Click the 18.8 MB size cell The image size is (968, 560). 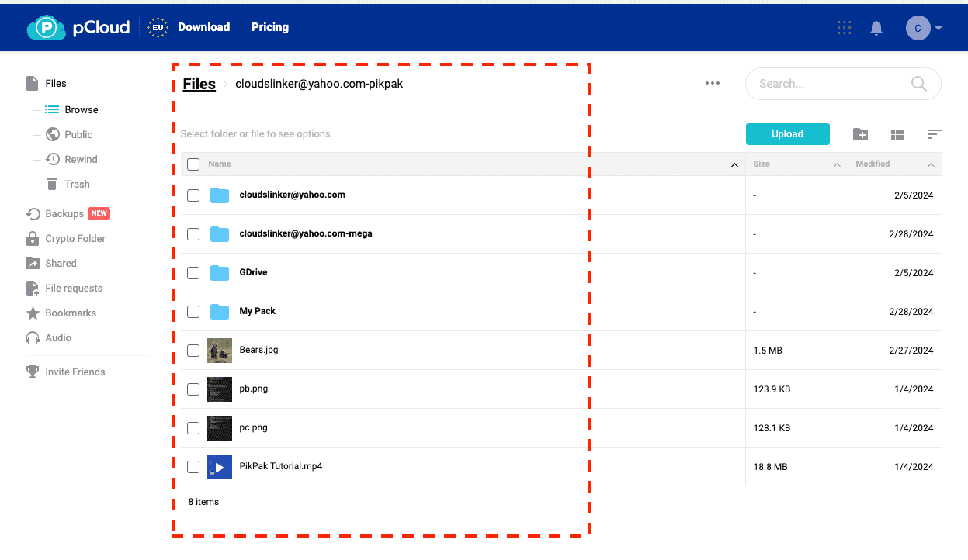[770, 467]
